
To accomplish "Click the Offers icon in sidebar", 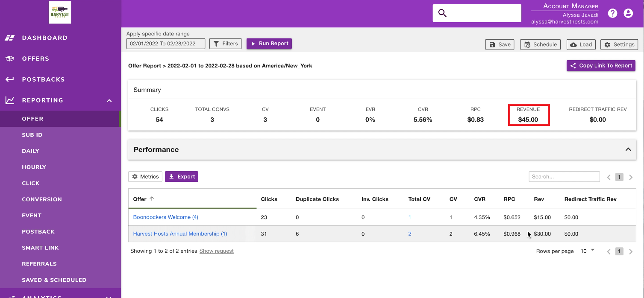I will [10, 58].
